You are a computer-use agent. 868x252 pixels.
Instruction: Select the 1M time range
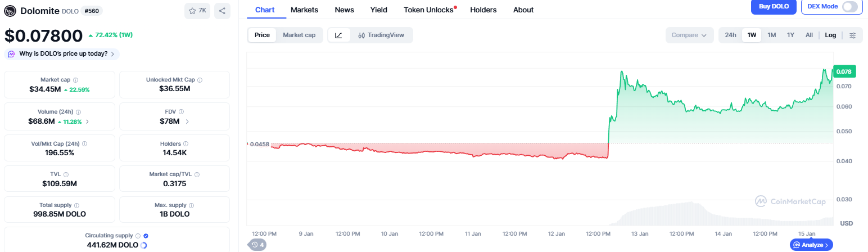(x=772, y=35)
